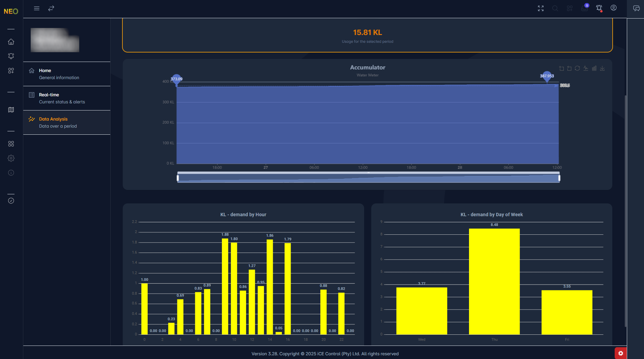Select the line chart view icon
The image size is (644, 359).
point(586,68)
